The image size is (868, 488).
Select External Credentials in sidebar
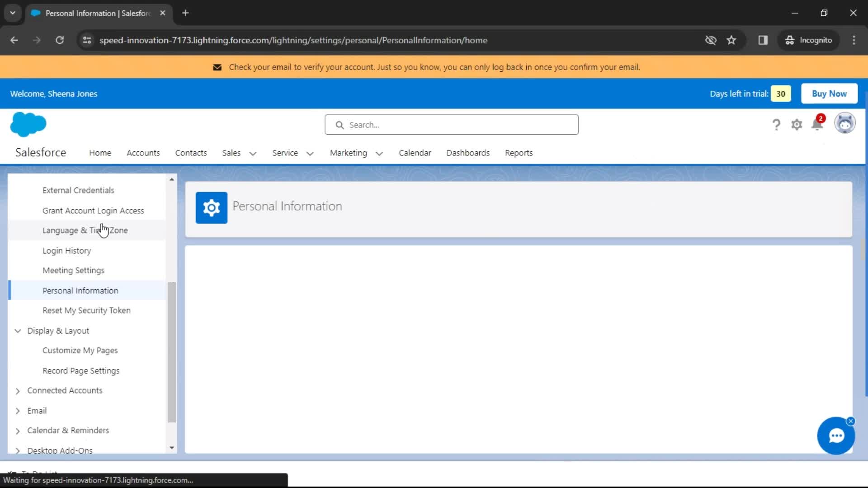(78, 190)
